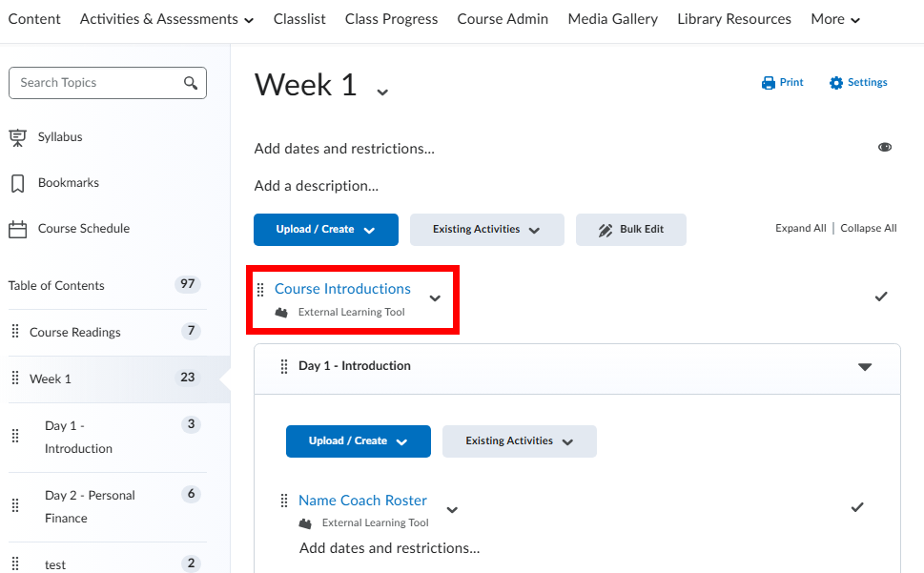
Task: Open the top Existing Activities dropdown
Action: pos(486,230)
